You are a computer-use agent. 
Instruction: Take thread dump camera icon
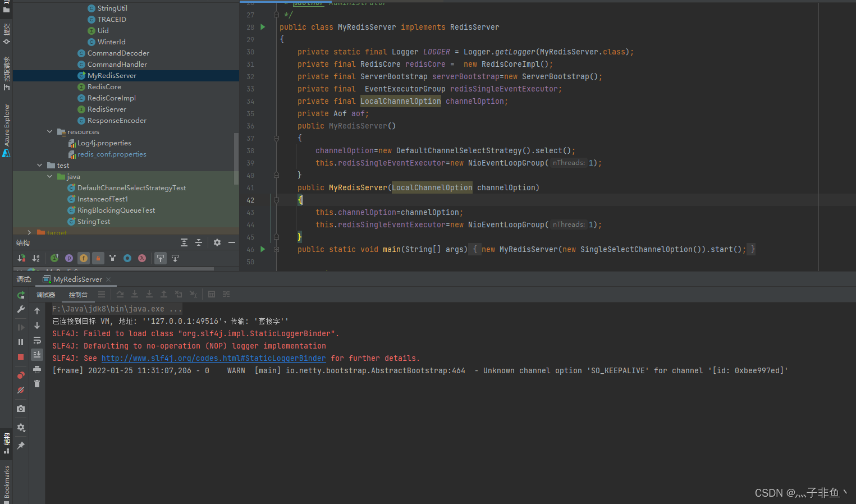click(21, 409)
